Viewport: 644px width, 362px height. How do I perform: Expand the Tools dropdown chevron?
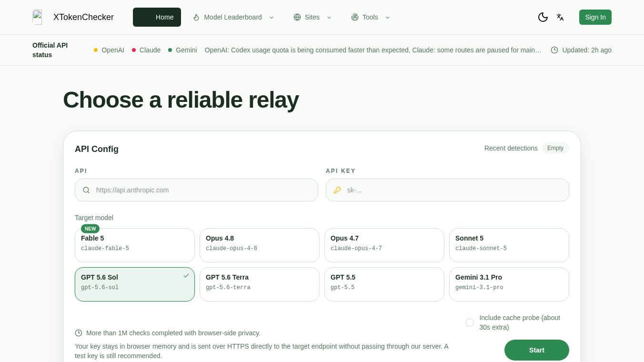(x=388, y=17)
